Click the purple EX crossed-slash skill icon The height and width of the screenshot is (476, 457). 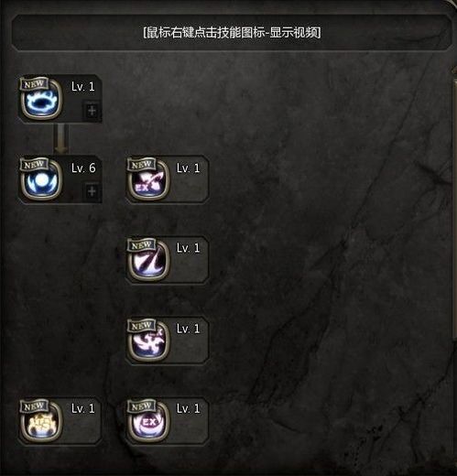coord(148,180)
